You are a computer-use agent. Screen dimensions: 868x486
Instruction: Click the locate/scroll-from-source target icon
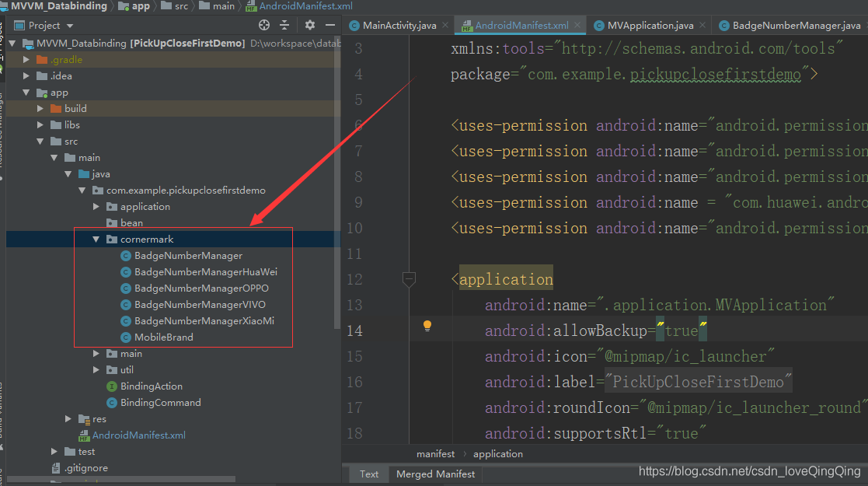point(264,25)
